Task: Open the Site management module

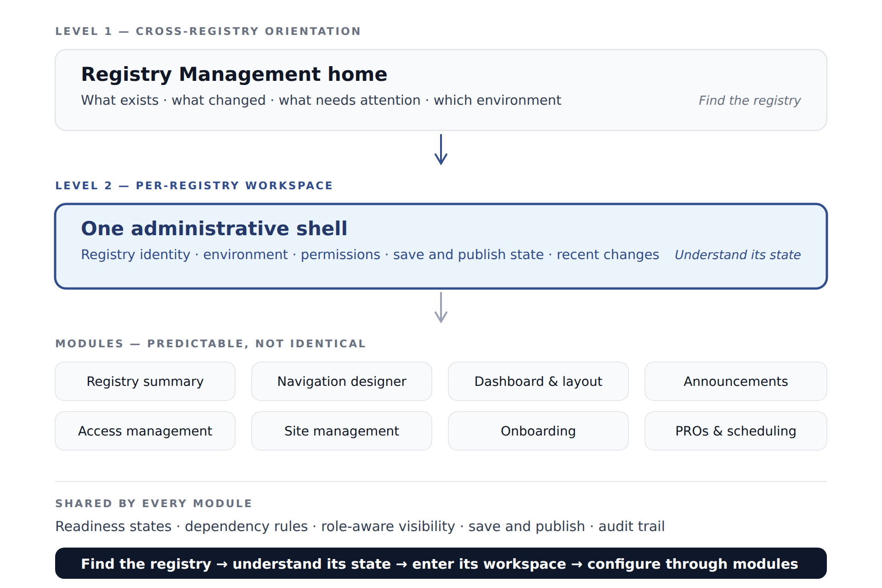Action: [x=342, y=431]
